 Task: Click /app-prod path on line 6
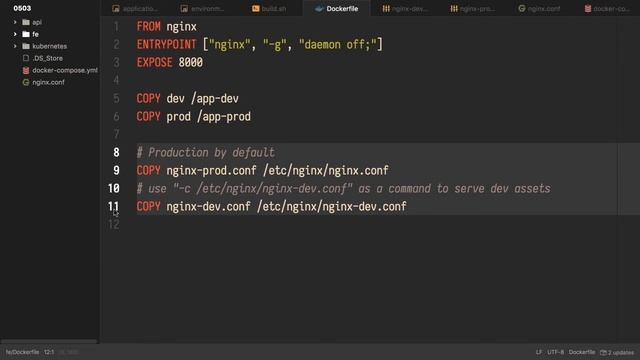[x=224, y=117]
